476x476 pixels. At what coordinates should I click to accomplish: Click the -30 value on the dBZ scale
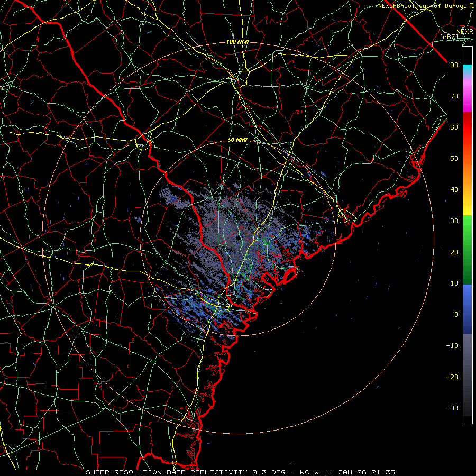(452, 408)
